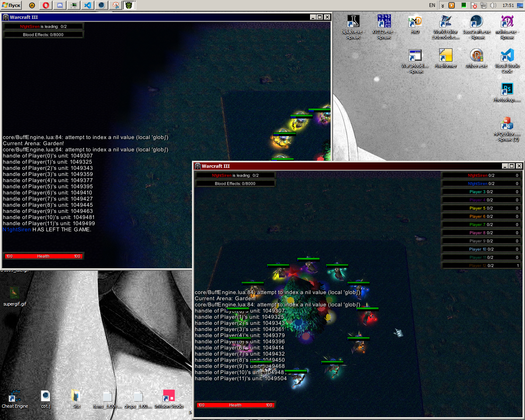Click 'handle of Player(0)'s unit: 1049307' in background window

tap(48, 156)
